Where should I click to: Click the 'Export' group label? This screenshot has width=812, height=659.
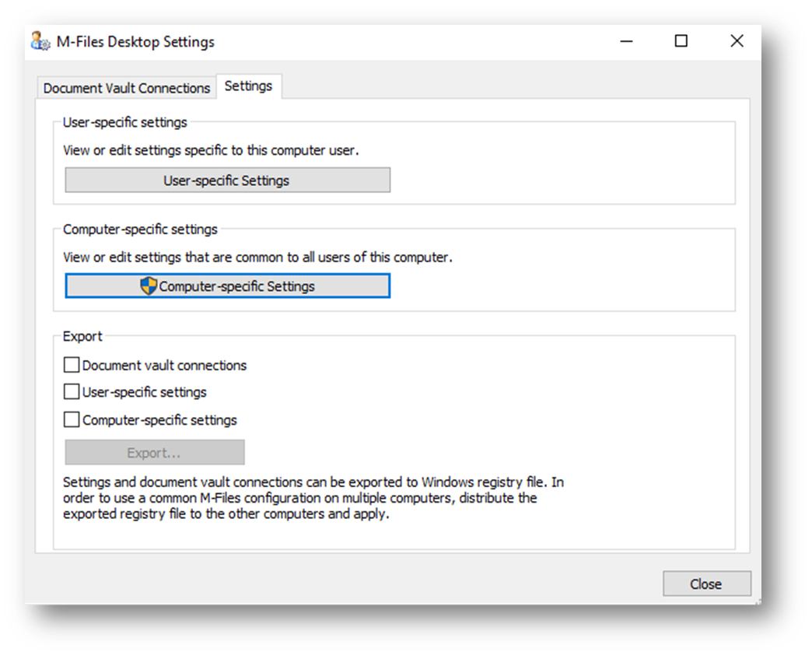point(82,336)
